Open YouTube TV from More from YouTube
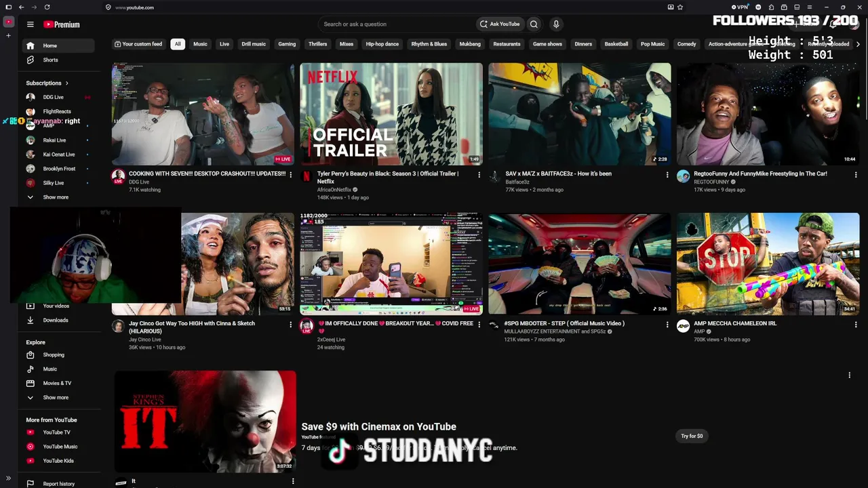 (x=57, y=432)
